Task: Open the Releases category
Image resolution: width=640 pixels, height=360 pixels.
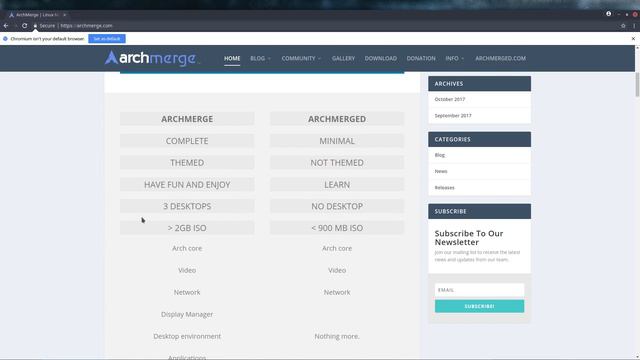Action: tap(444, 188)
